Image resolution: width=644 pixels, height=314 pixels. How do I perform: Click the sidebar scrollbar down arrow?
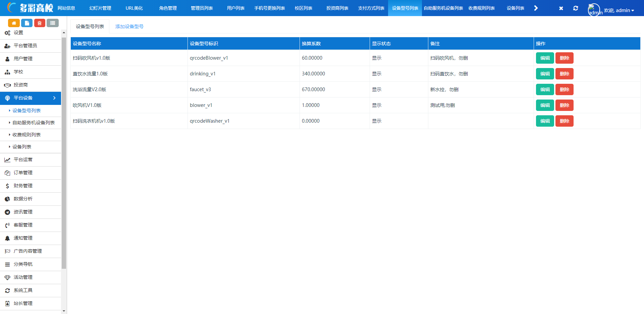[64, 311]
